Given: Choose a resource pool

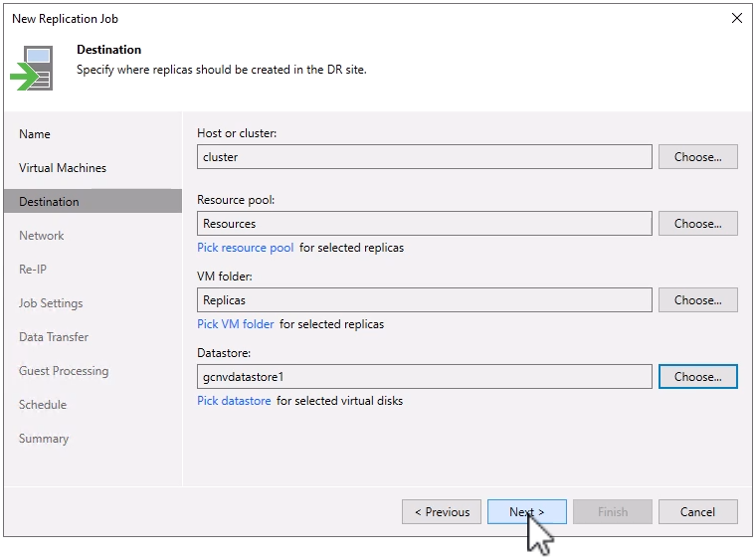Looking at the screenshot, I should click(x=697, y=224).
